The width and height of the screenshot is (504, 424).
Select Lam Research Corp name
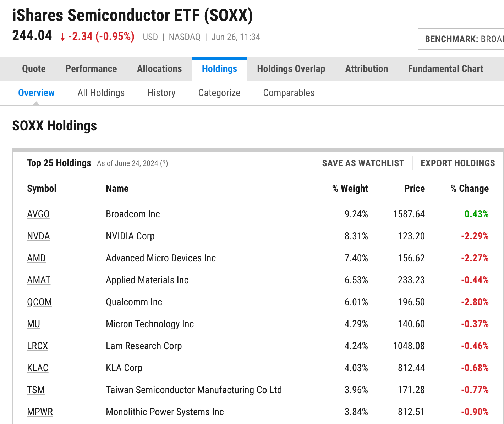click(x=144, y=346)
